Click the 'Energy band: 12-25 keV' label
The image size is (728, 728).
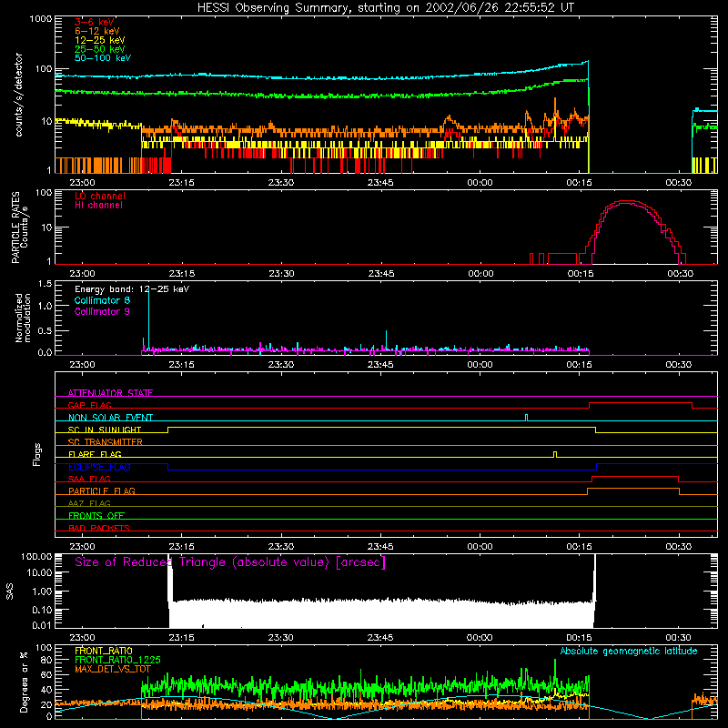[x=132, y=289]
